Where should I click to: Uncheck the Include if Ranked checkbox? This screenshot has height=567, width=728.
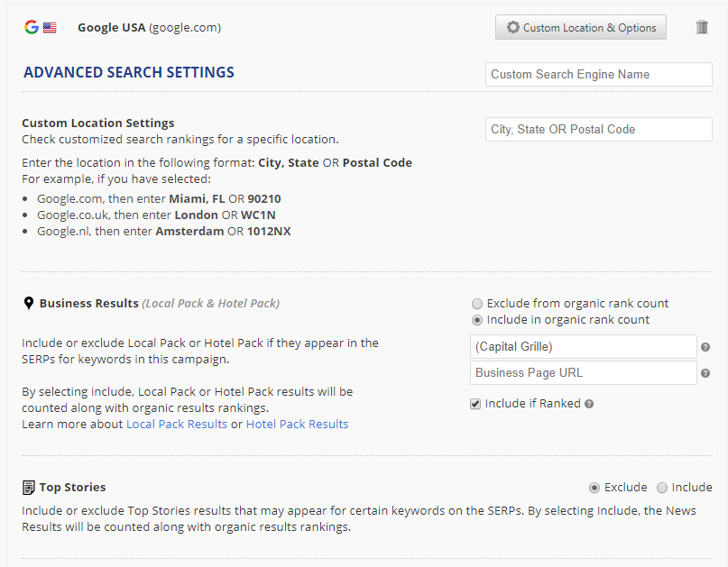[475, 404]
